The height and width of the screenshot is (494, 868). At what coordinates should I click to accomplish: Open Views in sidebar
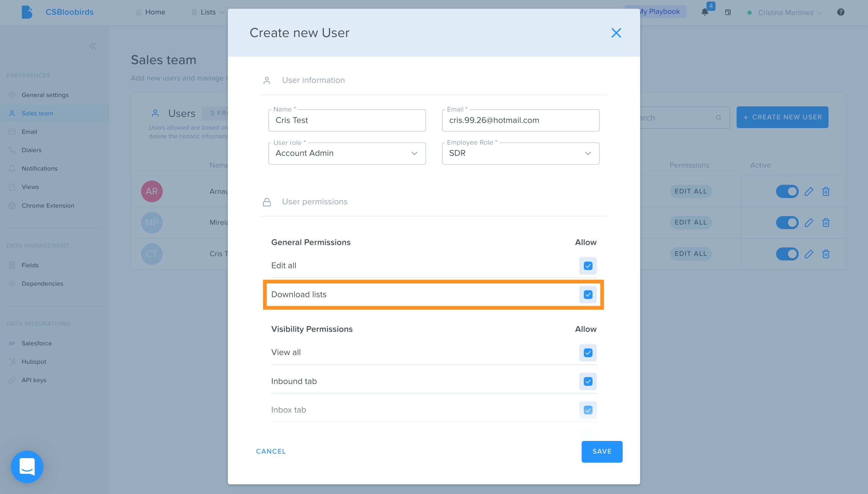point(30,187)
